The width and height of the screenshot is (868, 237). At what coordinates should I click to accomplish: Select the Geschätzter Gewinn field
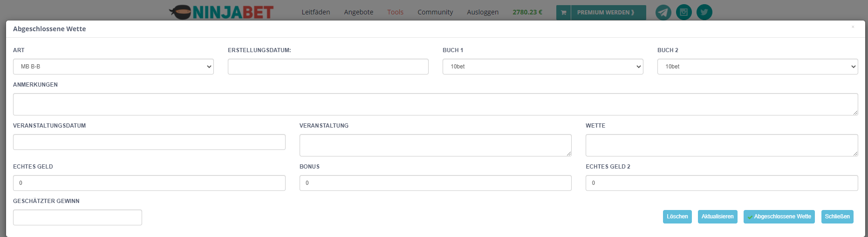77,217
